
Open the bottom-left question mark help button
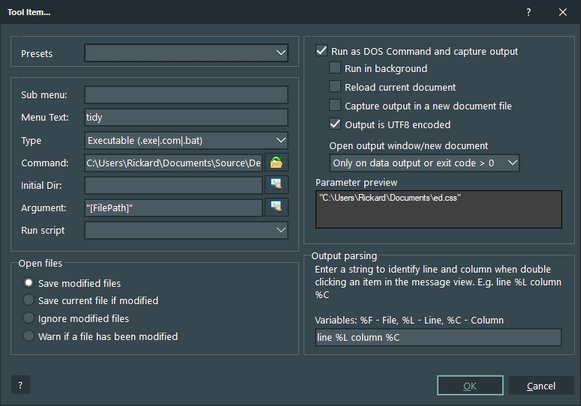tap(20, 385)
